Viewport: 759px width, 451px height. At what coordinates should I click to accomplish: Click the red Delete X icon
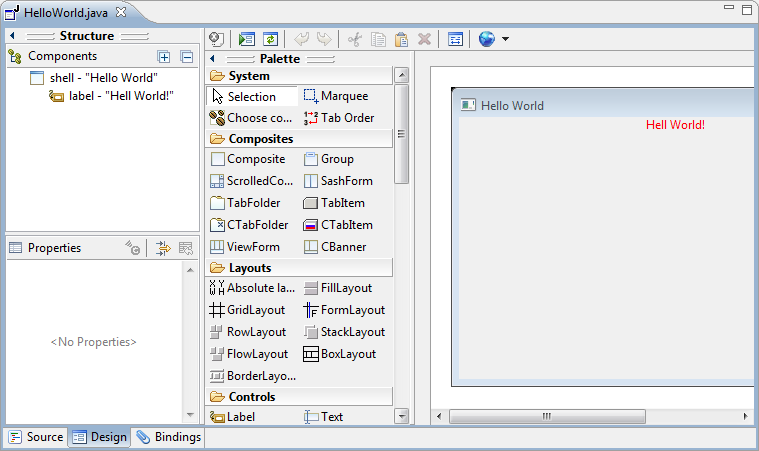425,39
